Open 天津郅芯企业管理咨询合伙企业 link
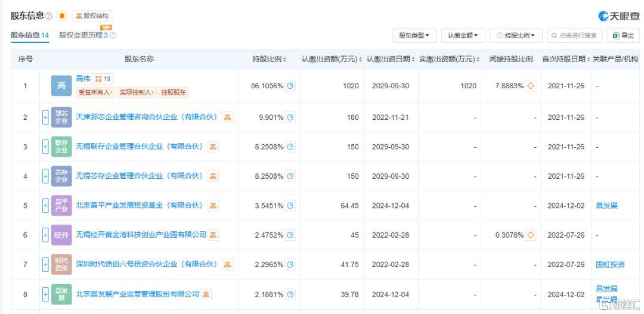644x314 pixels. pyautogui.click(x=147, y=117)
